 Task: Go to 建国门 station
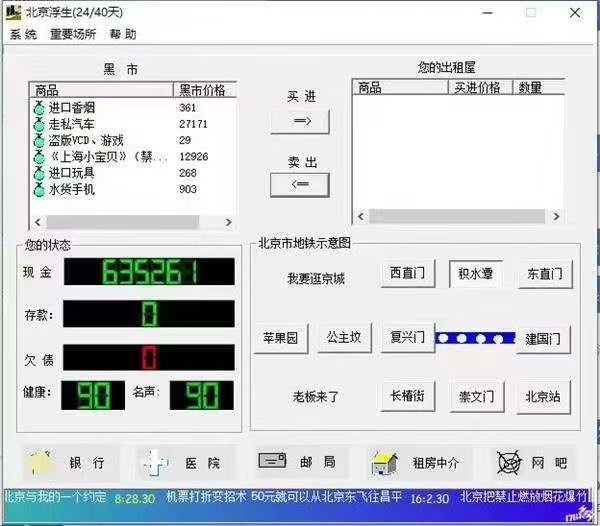point(547,339)
